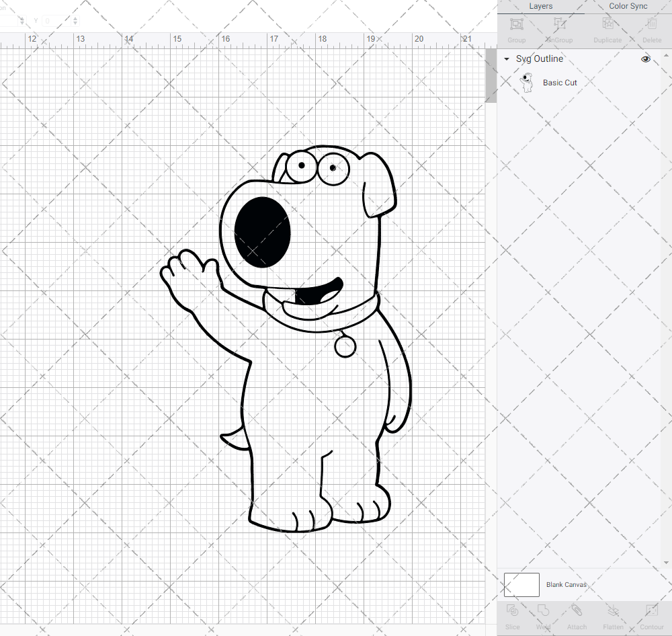The image size is (672, 636).
Task: Apply the Flatten tool
Action: click(x=613, y=615)
